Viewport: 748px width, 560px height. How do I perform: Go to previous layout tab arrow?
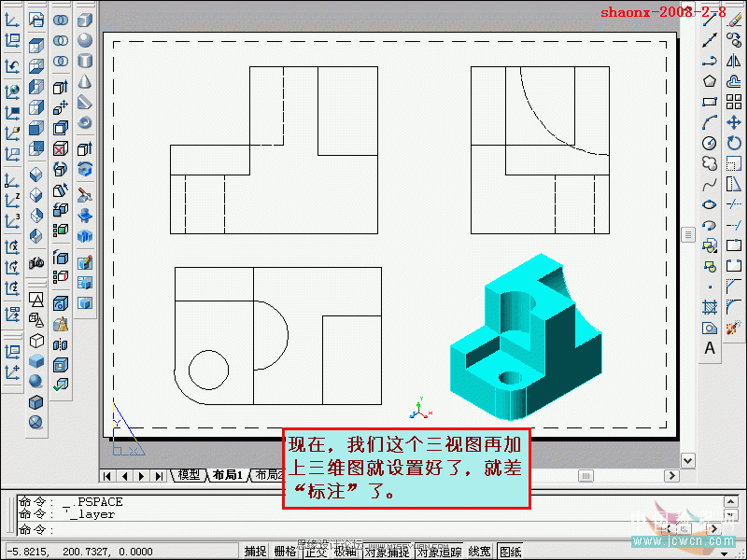click(124, 476)
